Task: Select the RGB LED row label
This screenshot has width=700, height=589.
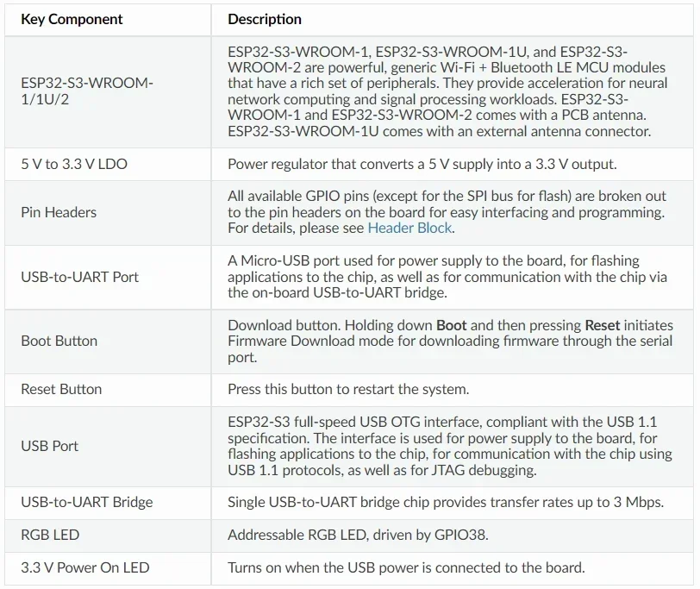Action: [x=50, y=535]
